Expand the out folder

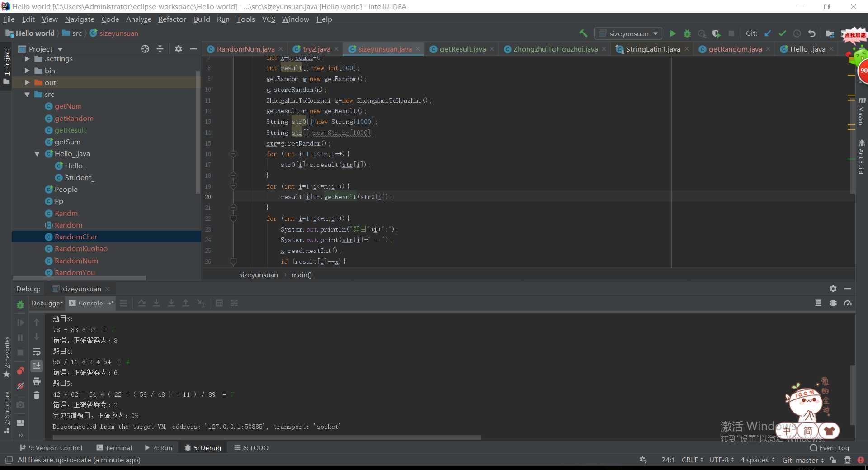[27, 82]
